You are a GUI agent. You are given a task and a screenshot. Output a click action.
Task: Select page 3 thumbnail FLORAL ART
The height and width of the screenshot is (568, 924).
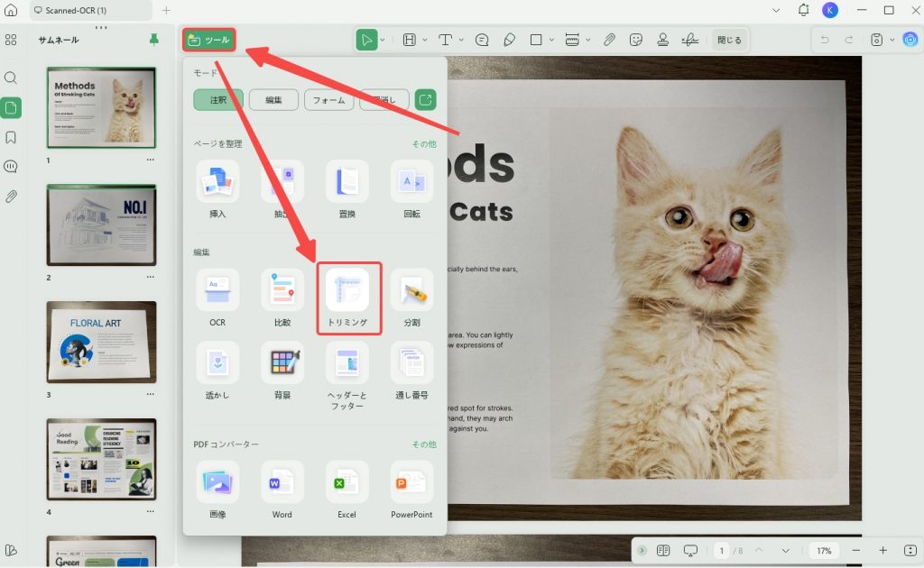(101, 342)
